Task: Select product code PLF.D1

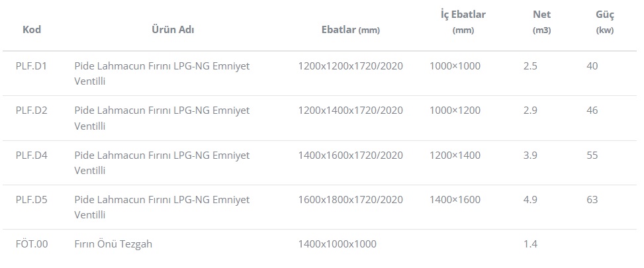Action: [31, 66]
